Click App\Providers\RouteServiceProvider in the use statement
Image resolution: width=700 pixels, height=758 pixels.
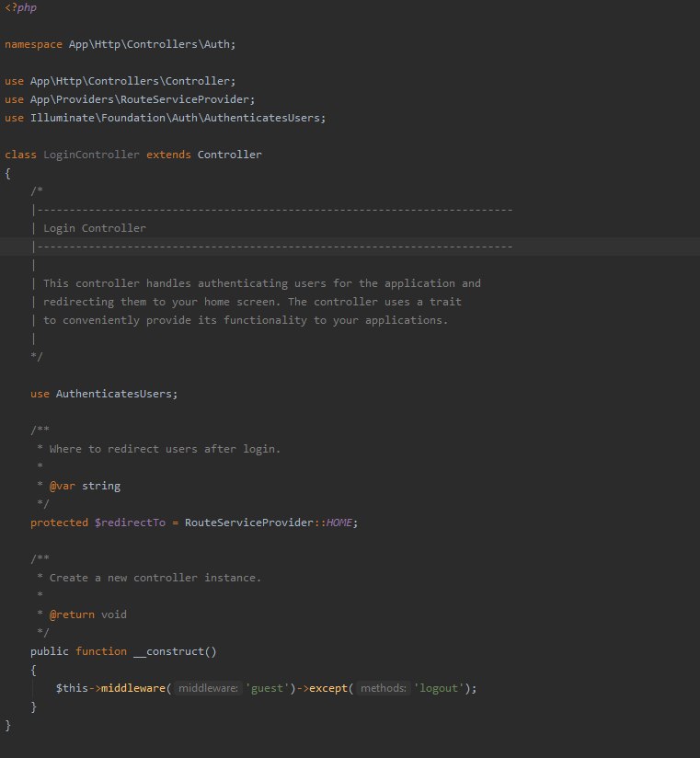pos(140,99)
